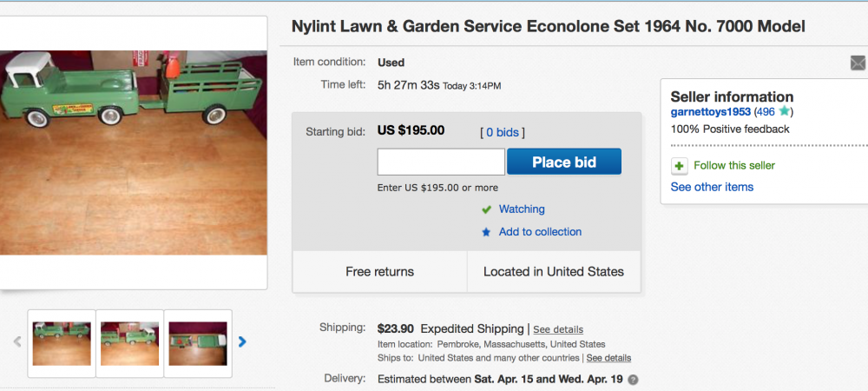The height and width of the screenshot is (391, 868).
Task: Click the green plus follow icon
Action: pyautogui.click(x=679, y=165)
